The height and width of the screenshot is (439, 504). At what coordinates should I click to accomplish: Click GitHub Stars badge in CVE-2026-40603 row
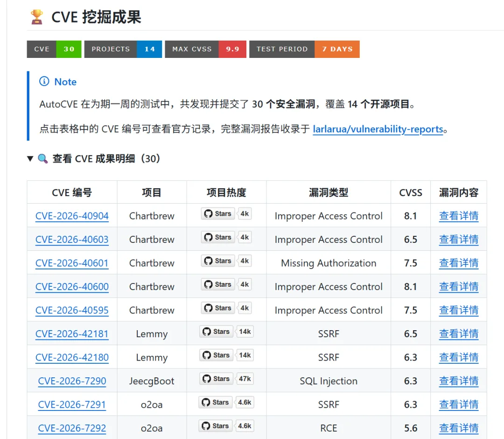(x=226, y=237)
